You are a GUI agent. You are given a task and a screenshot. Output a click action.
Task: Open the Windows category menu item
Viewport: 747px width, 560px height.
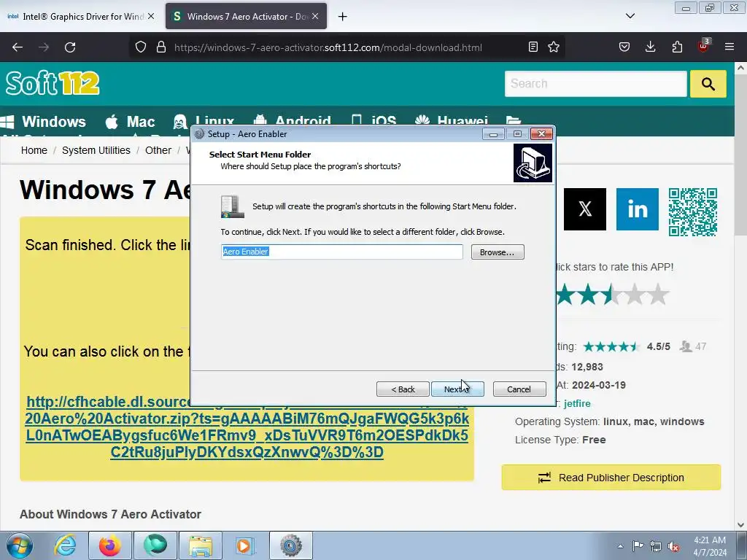click(44, 122)
